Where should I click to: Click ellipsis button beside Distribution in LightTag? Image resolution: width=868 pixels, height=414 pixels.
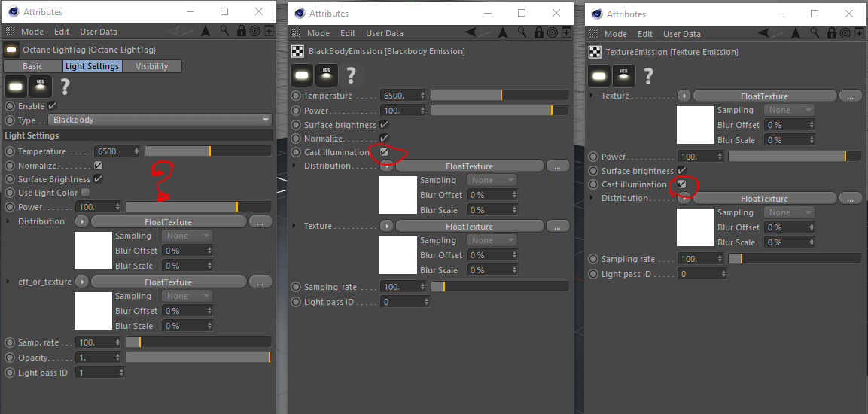coord(260,222)
